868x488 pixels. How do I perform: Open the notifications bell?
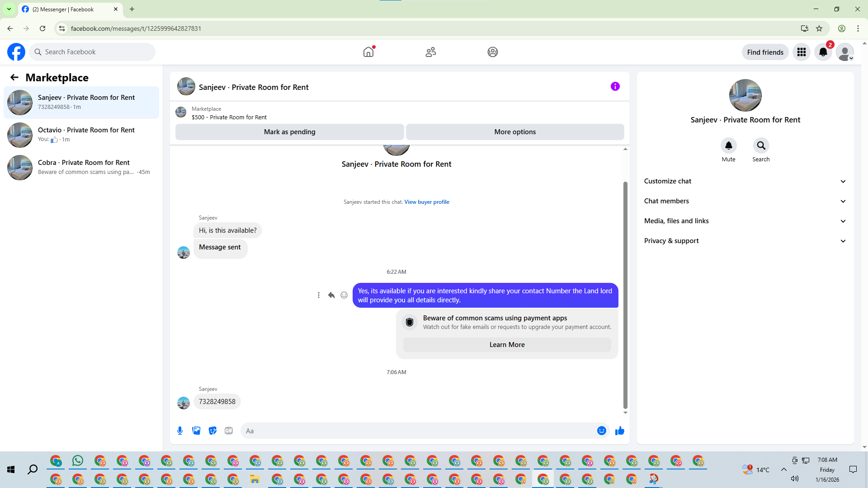pos(823,52)
